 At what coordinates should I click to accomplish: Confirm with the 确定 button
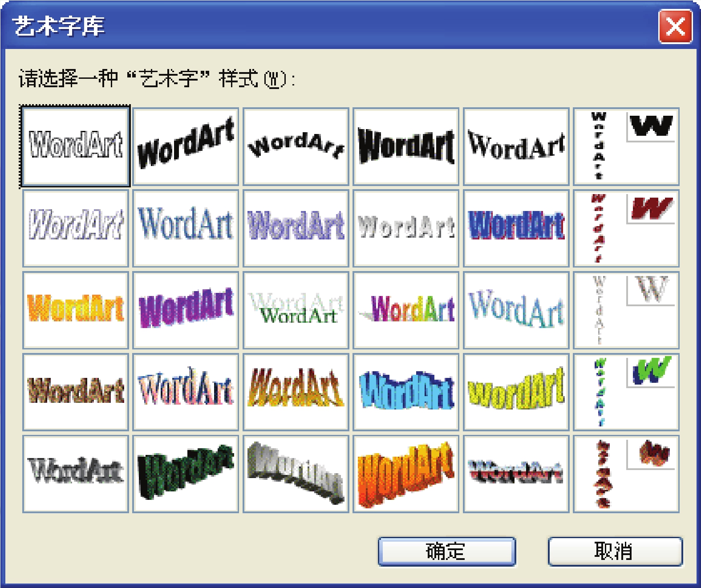[x=447, y=552]
